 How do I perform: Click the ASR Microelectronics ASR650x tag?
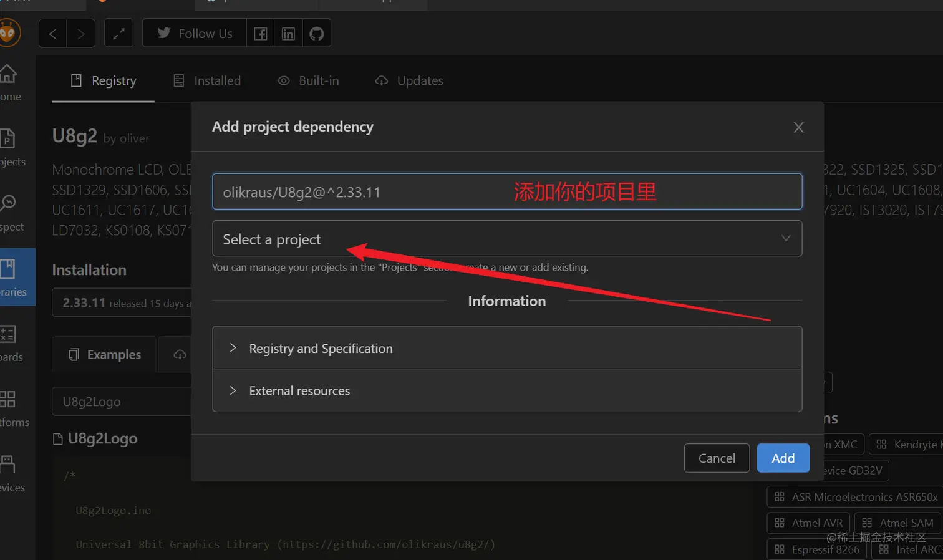855,497
